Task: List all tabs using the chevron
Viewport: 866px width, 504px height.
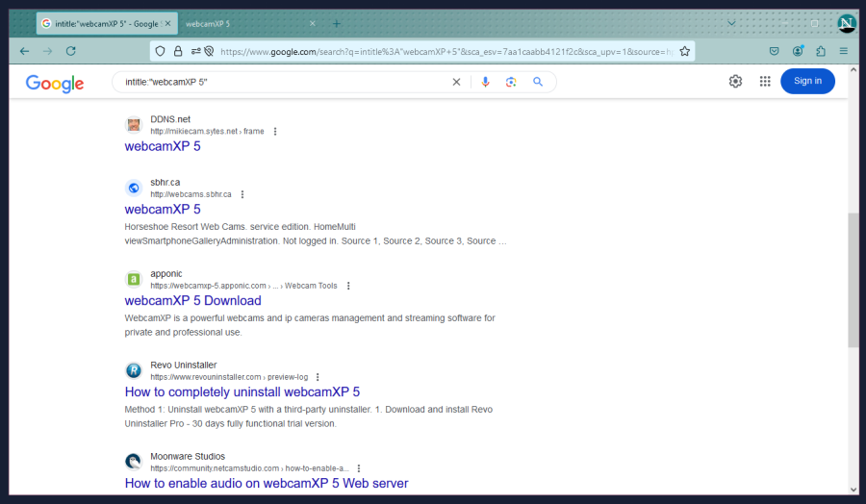Action: (x=731, y=23)
